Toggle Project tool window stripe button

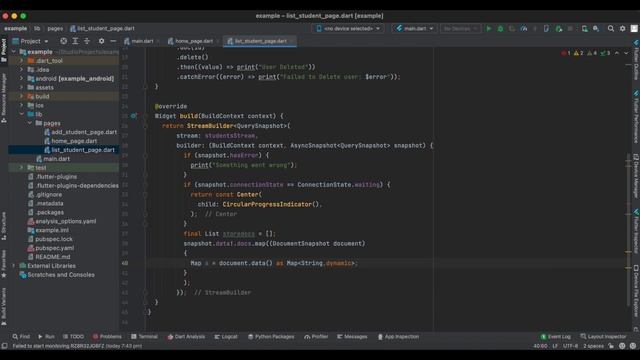(4, 50)
